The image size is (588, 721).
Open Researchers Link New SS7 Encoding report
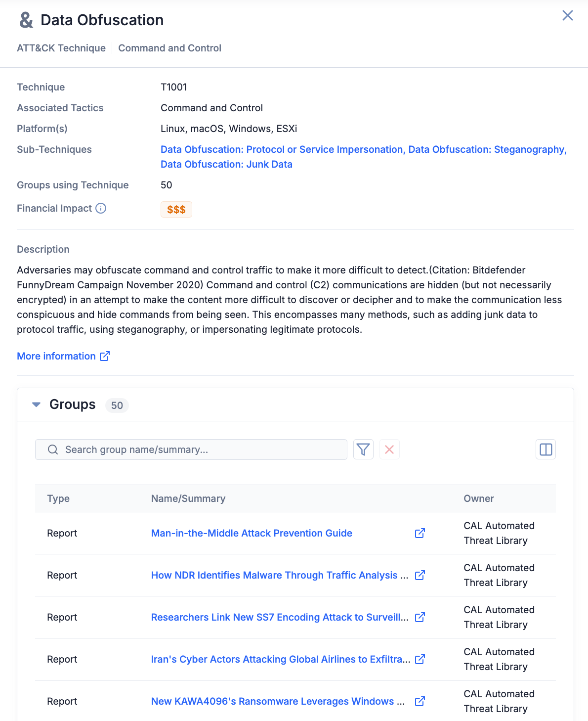tap(280, 617)
